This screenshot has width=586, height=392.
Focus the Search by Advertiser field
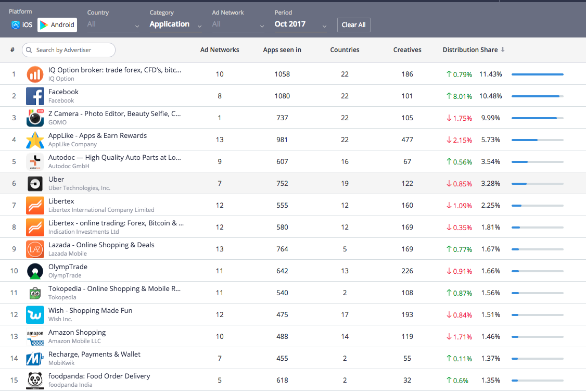[x=68, y=49]
